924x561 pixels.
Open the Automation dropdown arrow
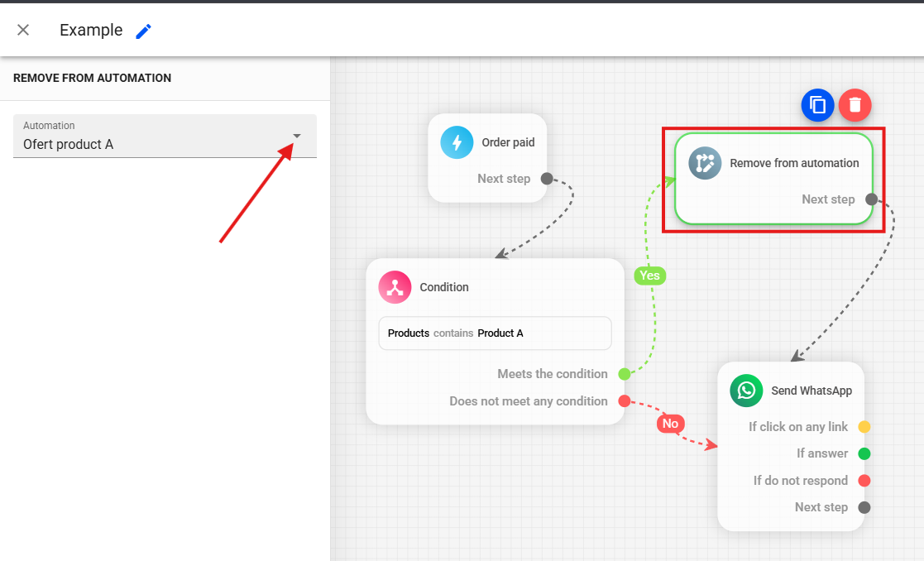297,136
